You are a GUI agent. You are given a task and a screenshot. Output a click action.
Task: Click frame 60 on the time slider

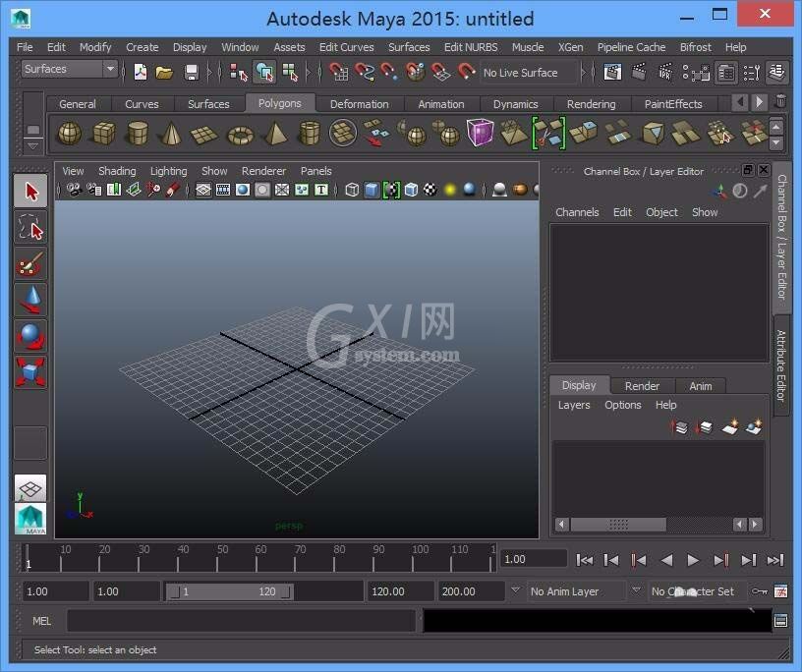tap(257, 558)
